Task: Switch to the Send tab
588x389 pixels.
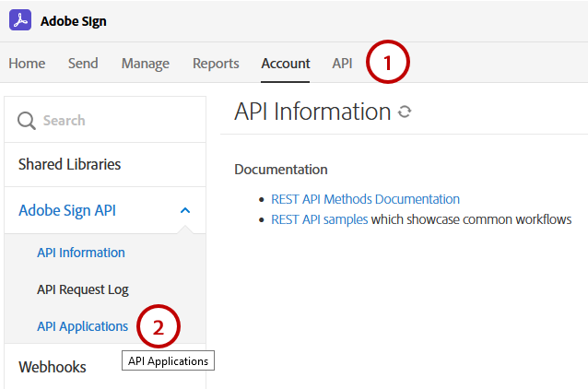Action: [x=83, y=64]
